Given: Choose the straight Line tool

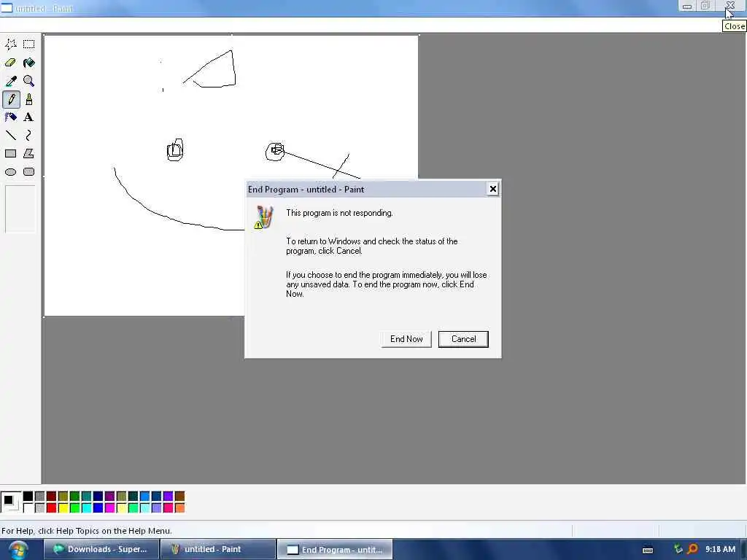Looking at the screenshot, I should [10, 135].
